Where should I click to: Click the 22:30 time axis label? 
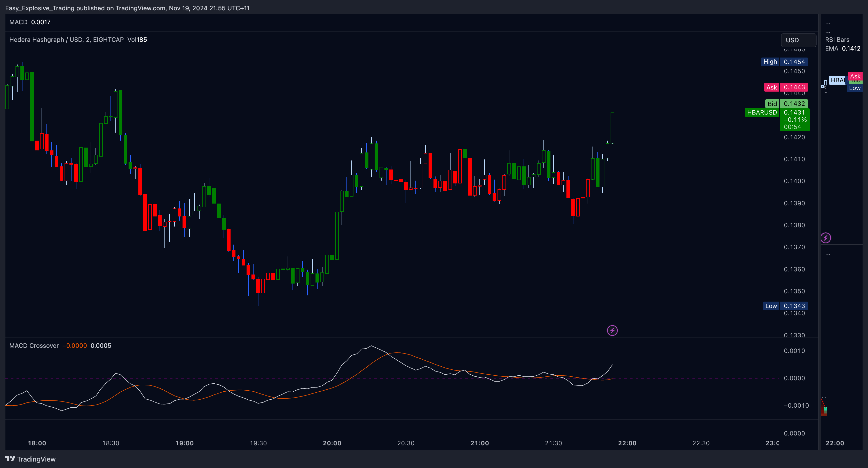point(701,443)
